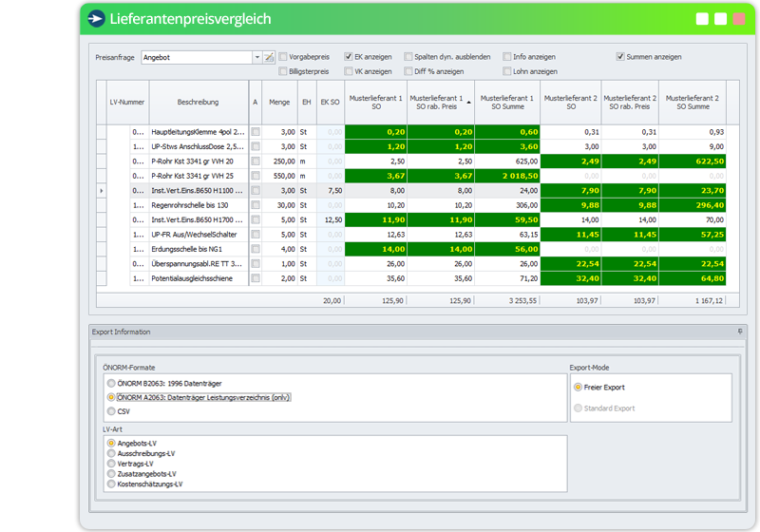Image resolution: width=760 pixels, height=532 pixels.
Task: Select row Inst.Vert.Eins.B650 H1100 via its row indicator
Action: 102,190
